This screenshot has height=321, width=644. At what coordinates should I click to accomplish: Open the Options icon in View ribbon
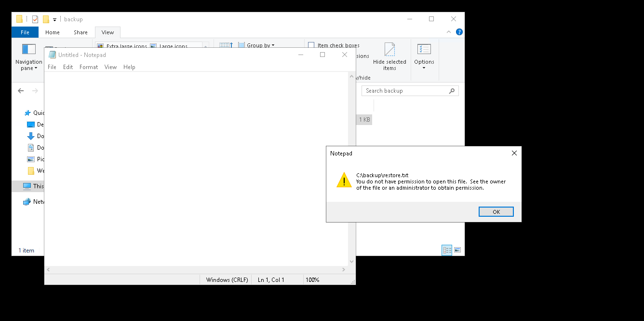click(x=424, y=49)
